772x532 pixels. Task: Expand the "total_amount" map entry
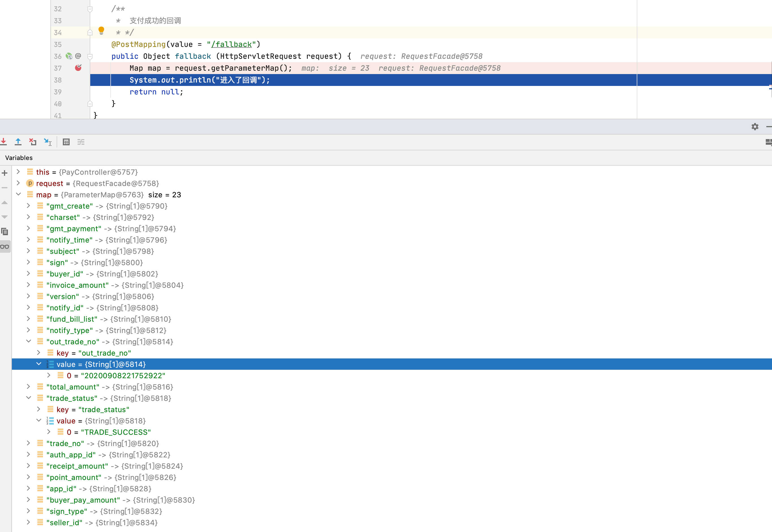[x=29, y=387]
